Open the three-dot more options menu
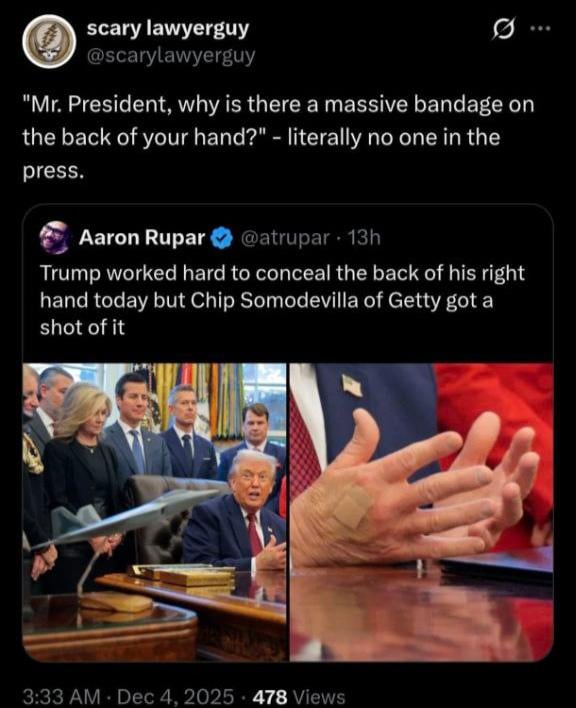 (540, 28)
